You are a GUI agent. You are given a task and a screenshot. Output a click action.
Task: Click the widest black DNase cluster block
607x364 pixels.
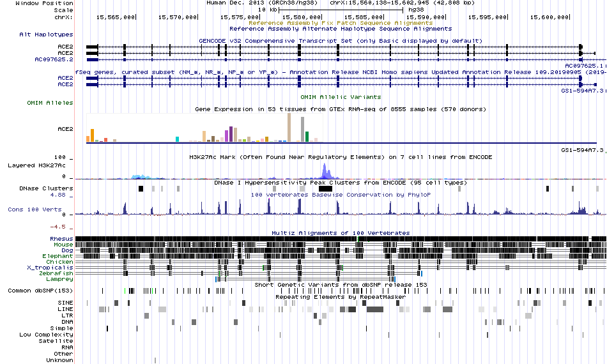[x=326, y=189]
